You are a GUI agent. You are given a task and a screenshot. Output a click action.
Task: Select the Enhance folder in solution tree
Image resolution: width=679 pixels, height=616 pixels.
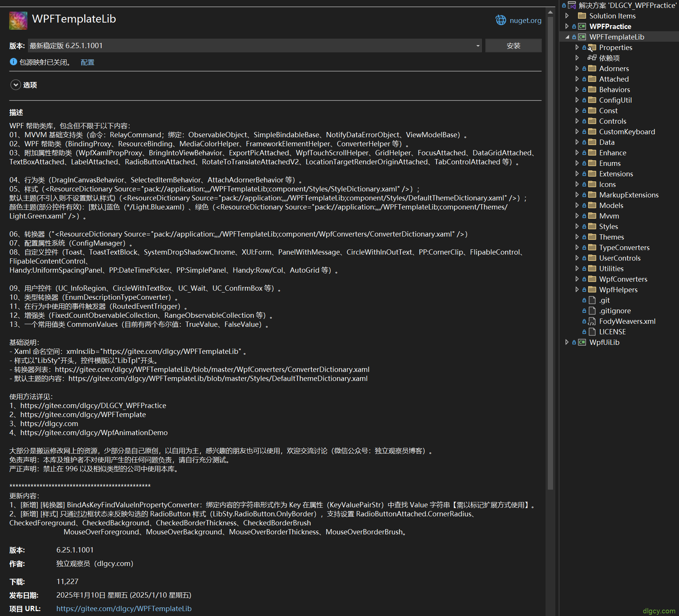coord(613,153)
